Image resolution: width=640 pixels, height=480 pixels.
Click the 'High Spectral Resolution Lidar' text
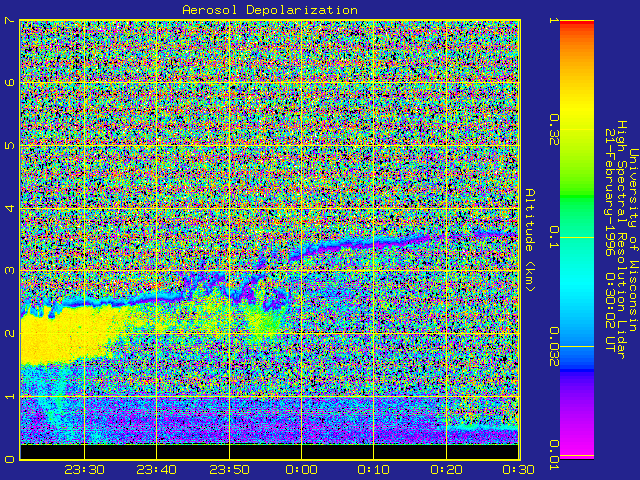point(621,240)
